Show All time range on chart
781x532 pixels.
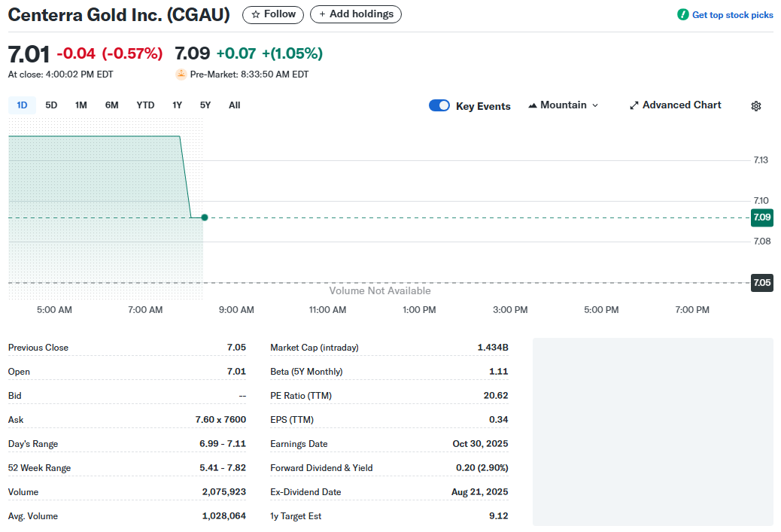tap(235, 105)
